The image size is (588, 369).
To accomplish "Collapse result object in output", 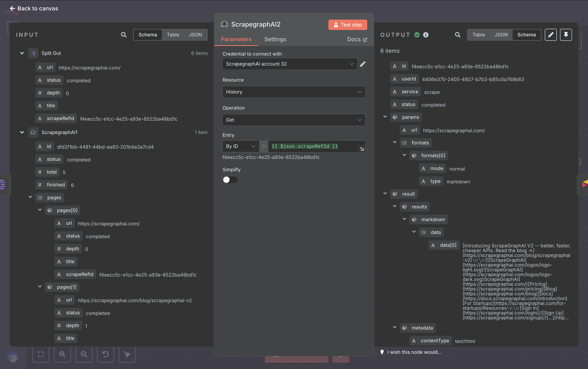I will [x=385, y=193].
